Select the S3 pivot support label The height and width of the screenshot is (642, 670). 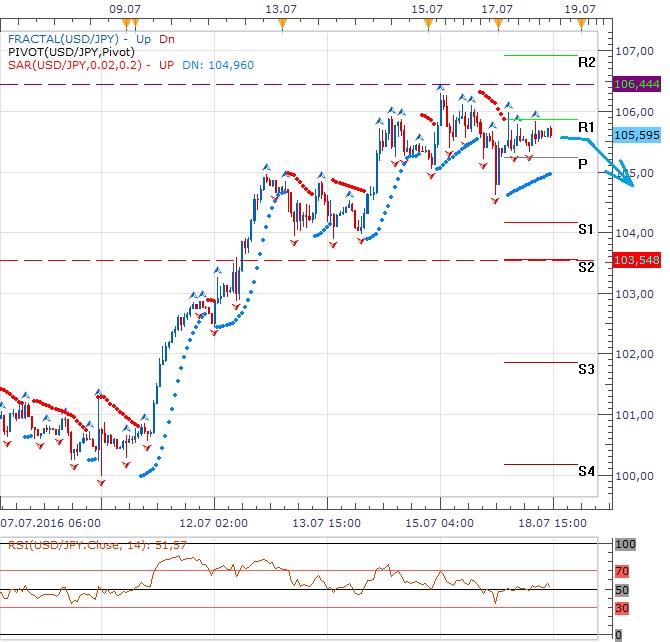click(587, 370)
